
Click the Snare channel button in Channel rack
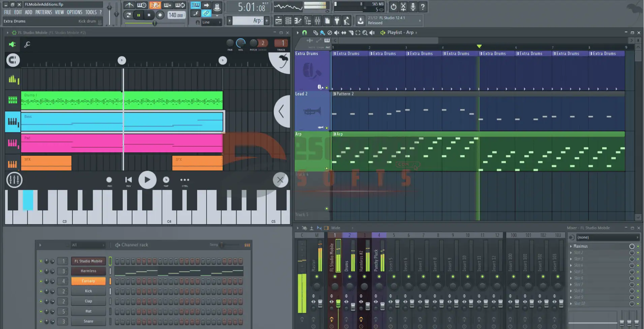point(88,322)
